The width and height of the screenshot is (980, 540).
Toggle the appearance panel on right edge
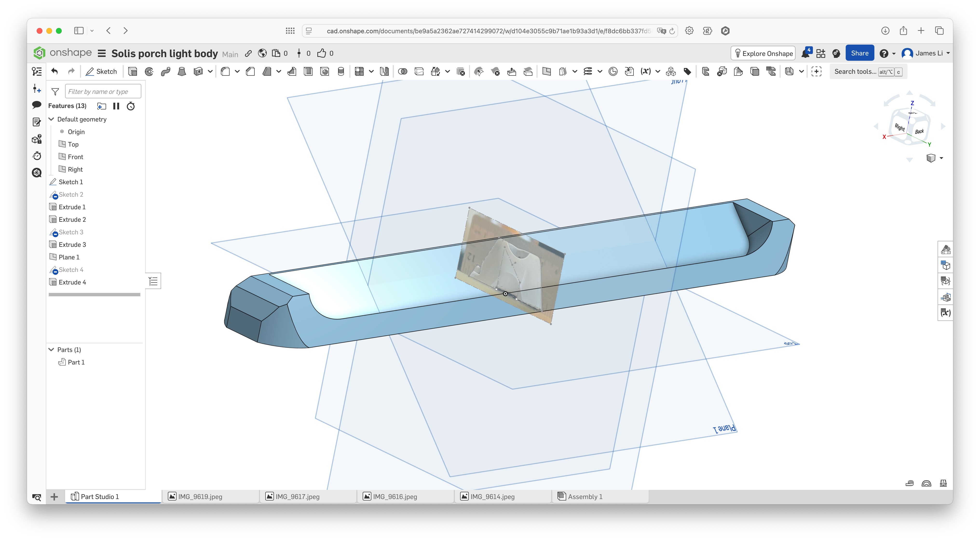[946, 250]
